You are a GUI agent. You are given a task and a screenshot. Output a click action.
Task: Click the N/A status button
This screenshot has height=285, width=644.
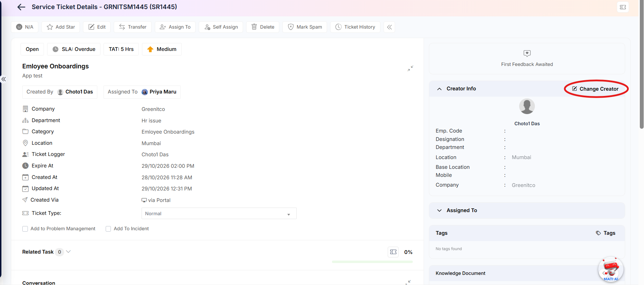click(25, 27)
